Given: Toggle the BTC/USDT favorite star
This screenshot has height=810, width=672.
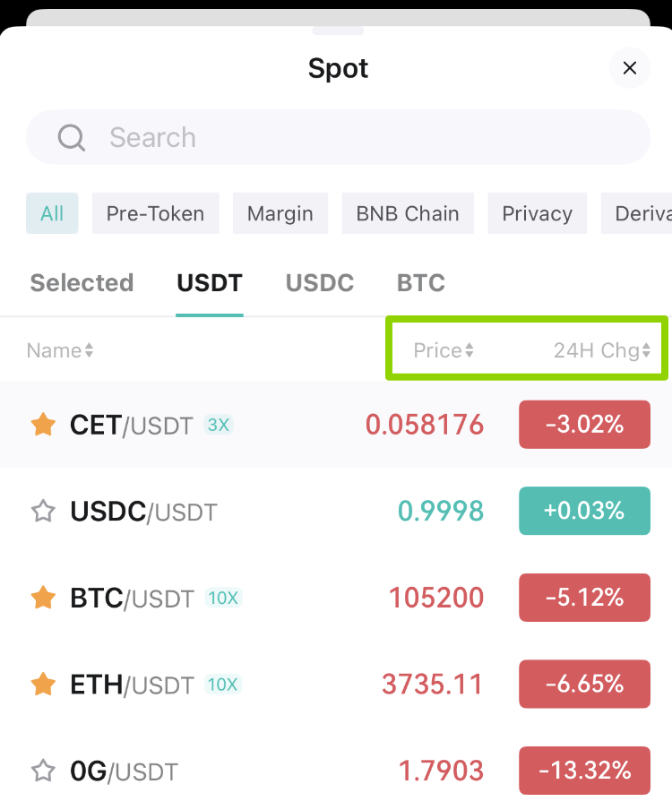Looking at the screenshot, I should [x=43, y=598].
